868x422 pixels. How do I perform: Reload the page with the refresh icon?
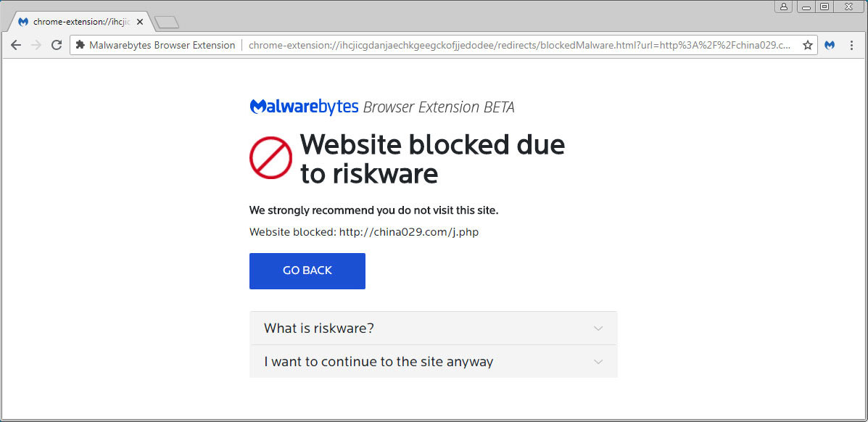click(57, 45)
